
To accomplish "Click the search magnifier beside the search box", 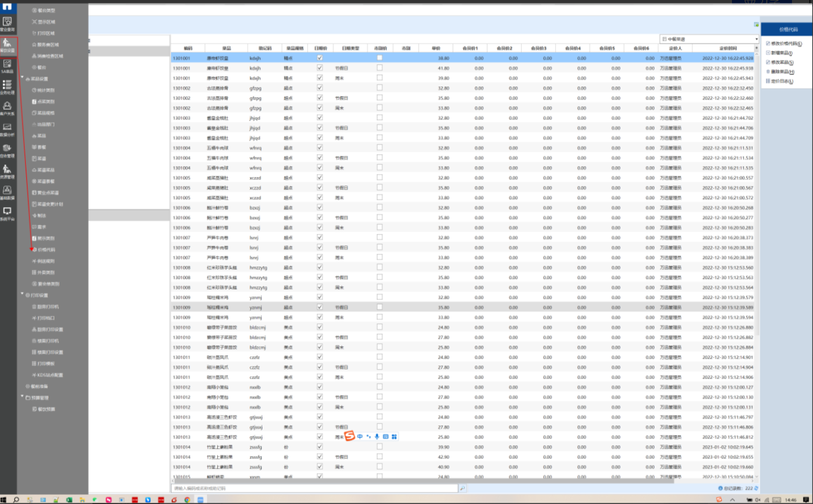I will 462,488.
